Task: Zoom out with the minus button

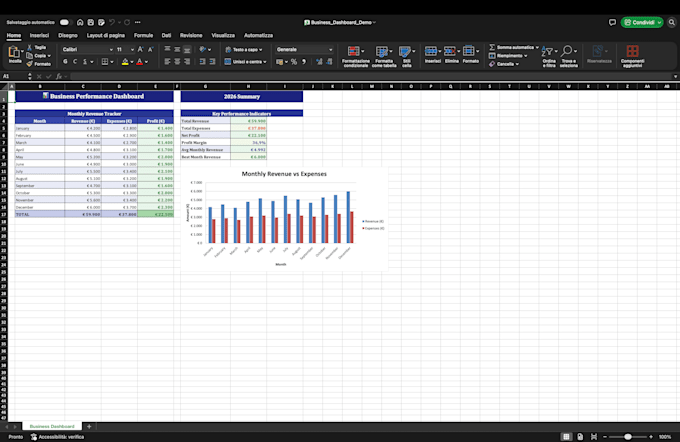Action: (605, 437)
